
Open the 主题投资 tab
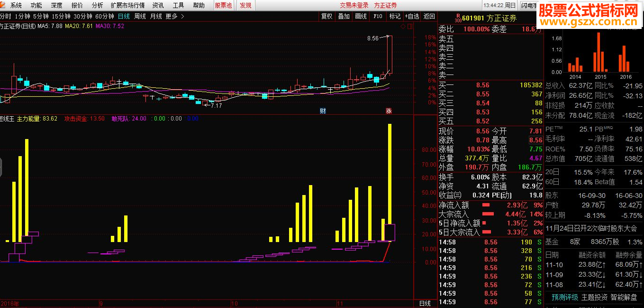[594, 297]
